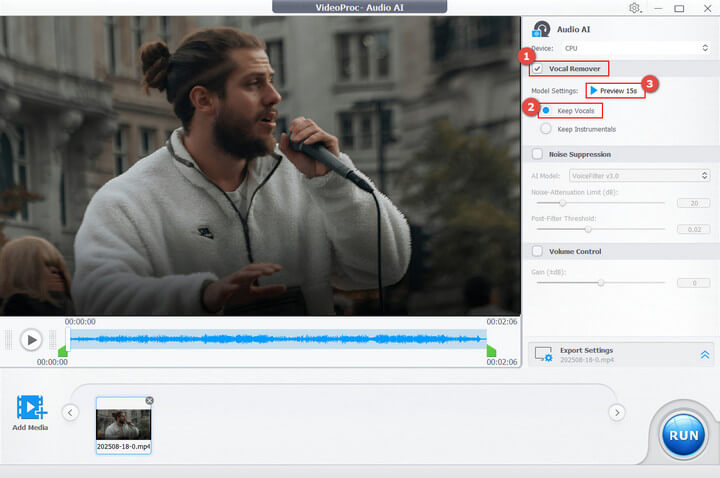Click Preview 15s play button
720x478 pixels.
614,90
